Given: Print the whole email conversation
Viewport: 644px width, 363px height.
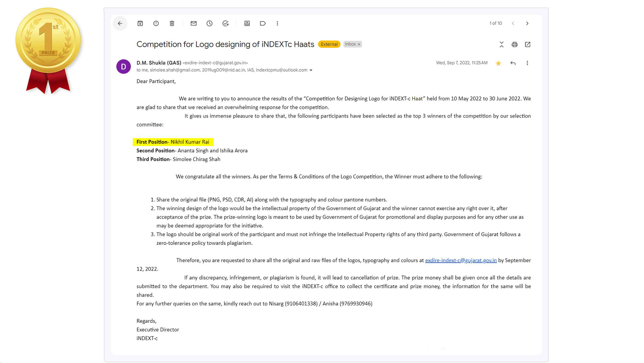Looking at the screenshot, I should 514,45.
